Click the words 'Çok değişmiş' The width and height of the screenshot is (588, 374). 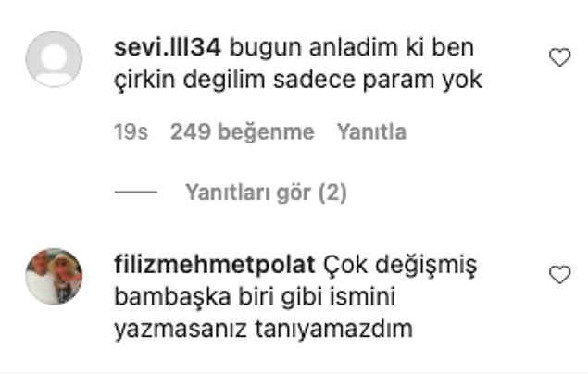pyautogui.click(x=400, y=266)
